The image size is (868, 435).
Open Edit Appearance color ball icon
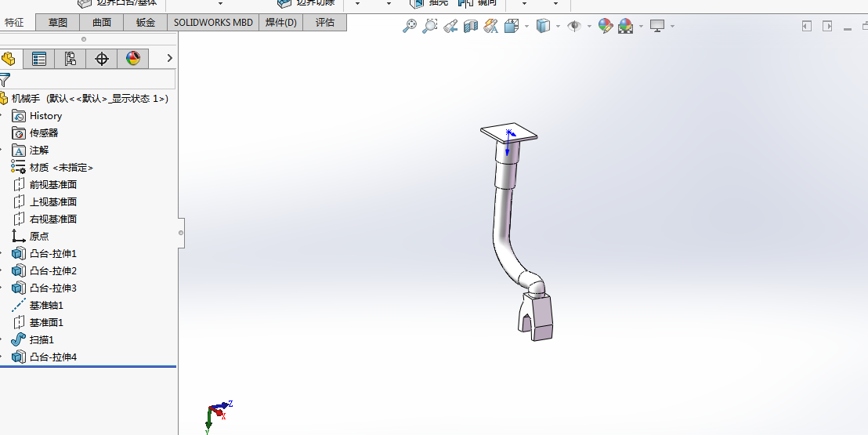tap(606, 26)
